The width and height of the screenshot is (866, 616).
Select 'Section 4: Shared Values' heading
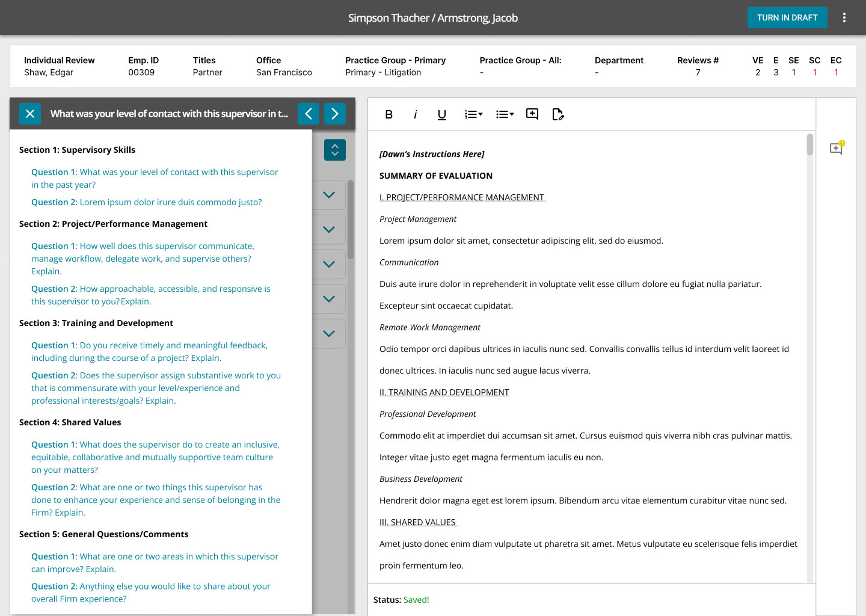pos(70,422)
